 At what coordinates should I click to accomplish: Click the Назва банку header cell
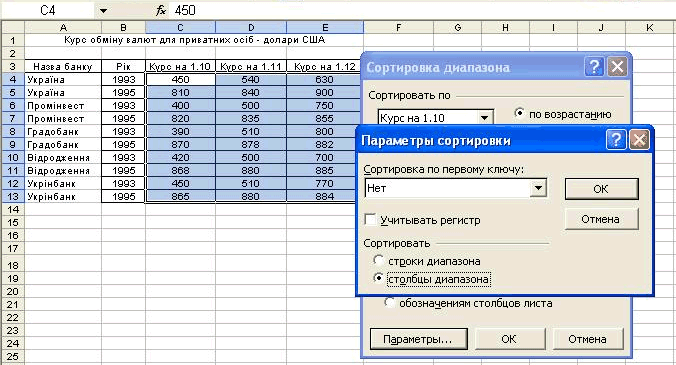pos(63,67)
